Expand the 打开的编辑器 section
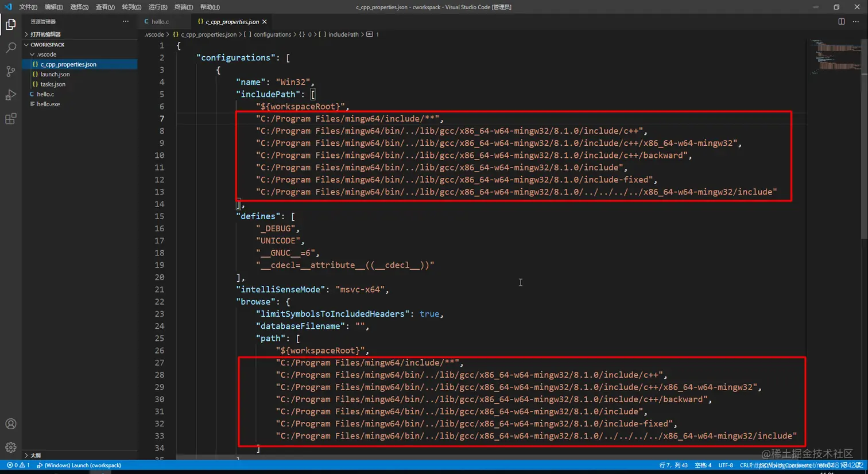The height and width of the screenshot is (474, 868). 79,34
